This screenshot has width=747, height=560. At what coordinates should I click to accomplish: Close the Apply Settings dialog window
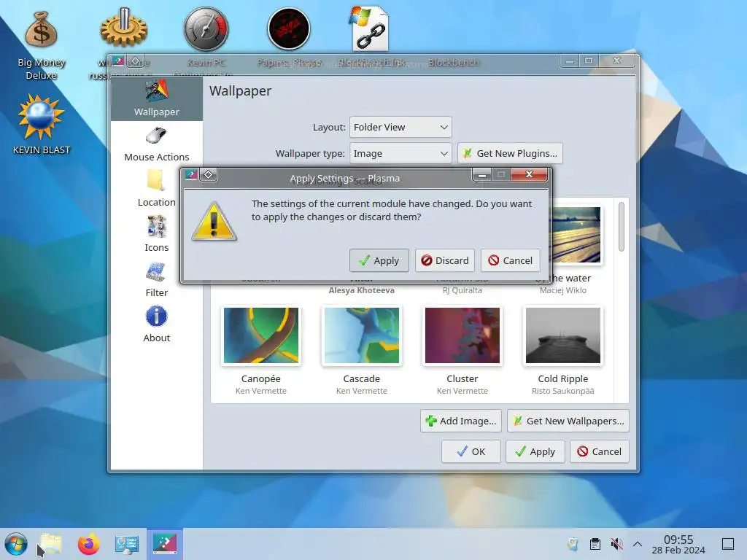pos(529,174)
